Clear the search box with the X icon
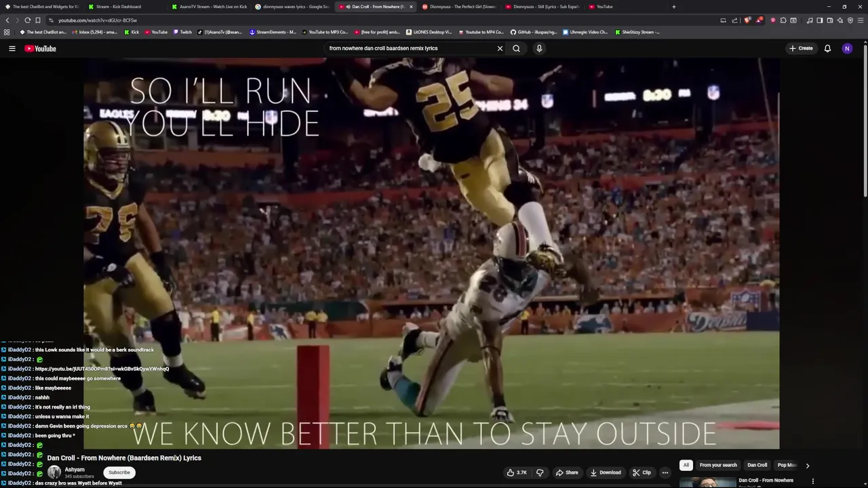868x488 pixels. click(500, 48)
